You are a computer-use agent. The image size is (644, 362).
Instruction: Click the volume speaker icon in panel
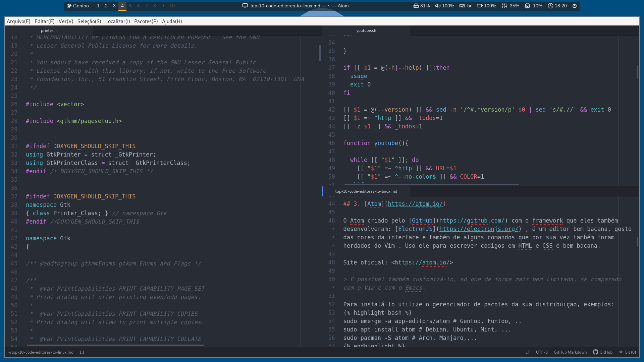point(438,6)
